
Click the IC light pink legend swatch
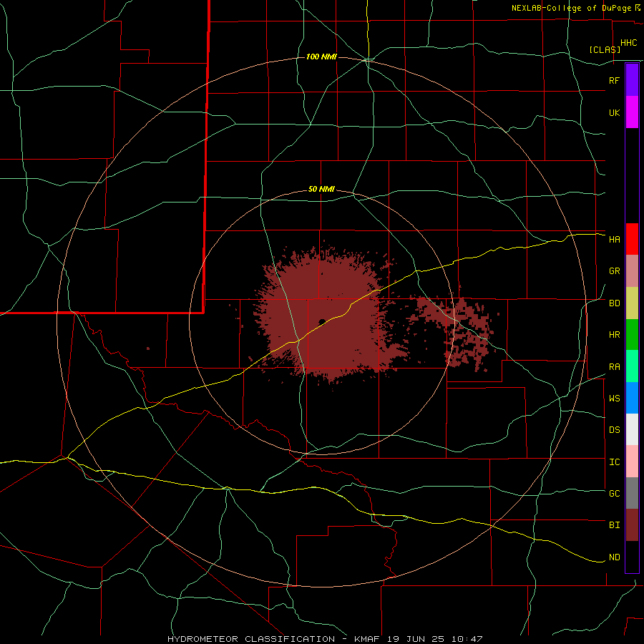[x=632, y=462]
